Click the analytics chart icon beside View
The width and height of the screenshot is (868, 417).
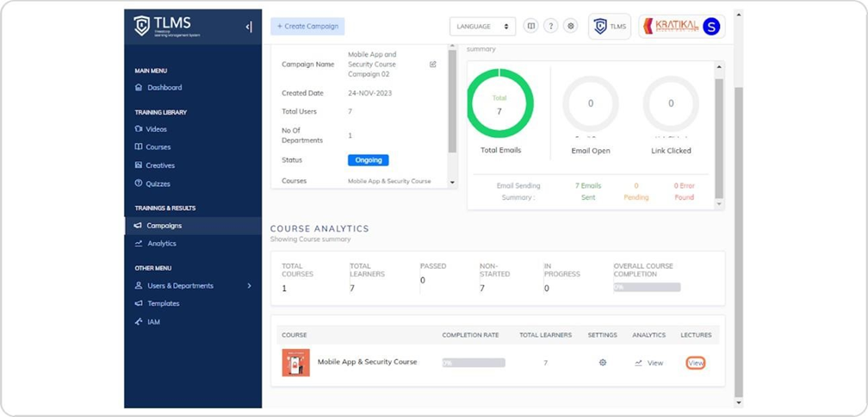pyautogui.click(x=638, y=364)
